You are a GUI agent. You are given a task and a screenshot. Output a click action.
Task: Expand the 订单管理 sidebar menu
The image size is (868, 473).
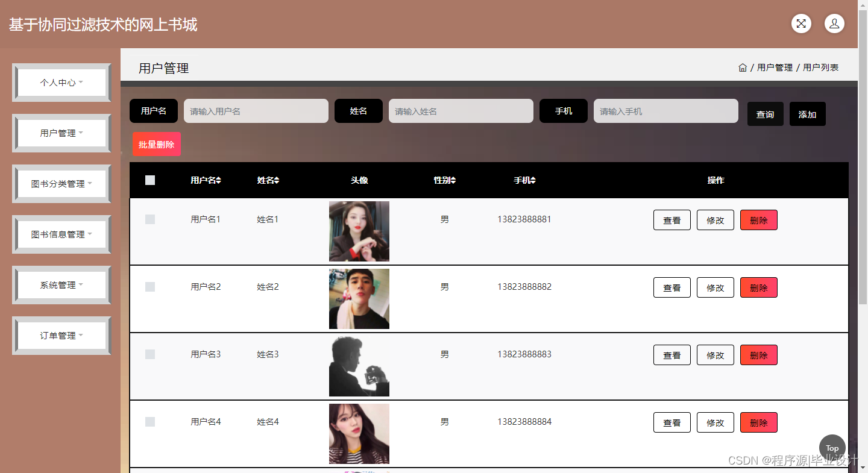tap(61, 336)
